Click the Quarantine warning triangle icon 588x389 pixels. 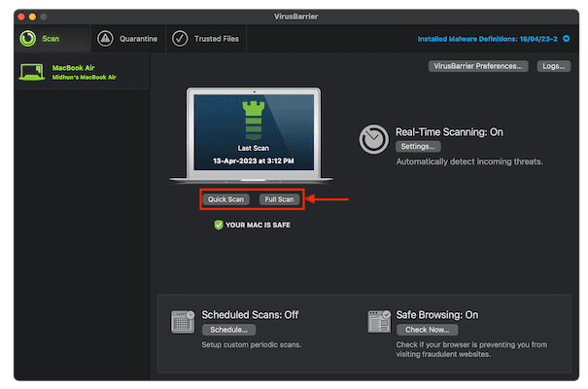[x=105, y=39]
